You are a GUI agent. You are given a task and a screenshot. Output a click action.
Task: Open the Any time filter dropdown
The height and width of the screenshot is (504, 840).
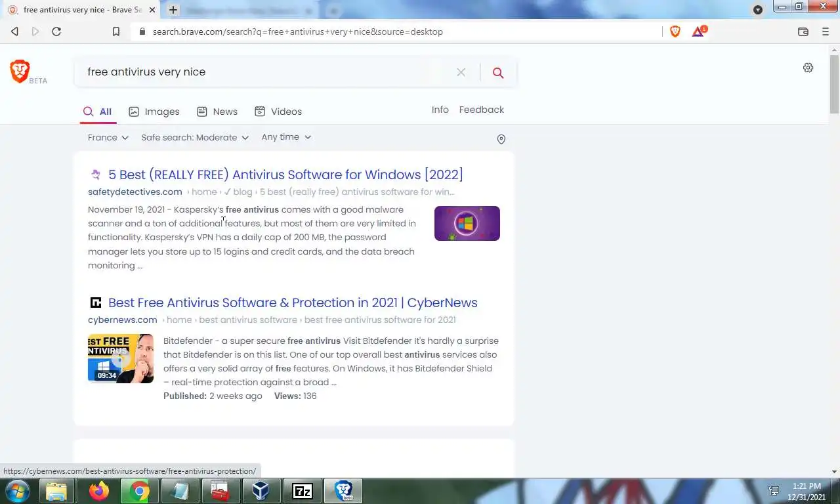286,136
